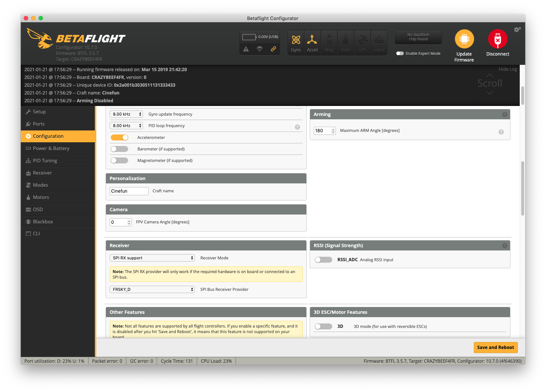Viewport: 546px width, 392px height.
Task: Click the Update Firmware label
Action: pos(464,57)
